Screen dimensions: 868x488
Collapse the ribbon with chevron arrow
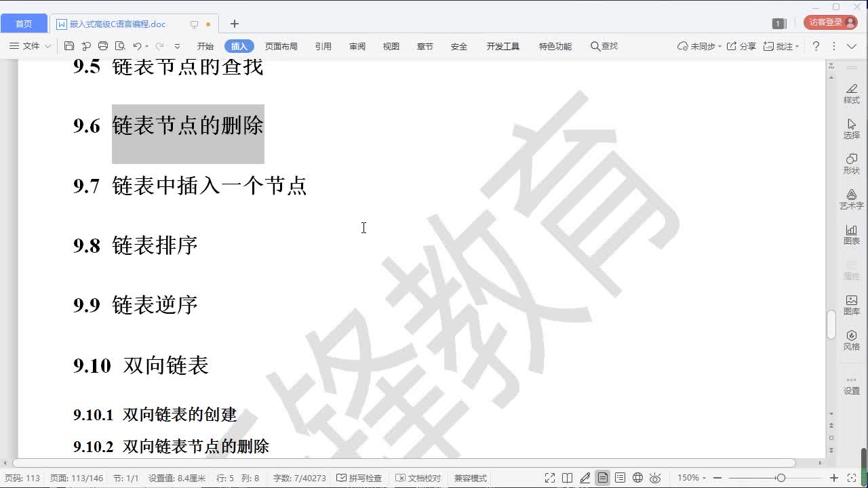852,46
